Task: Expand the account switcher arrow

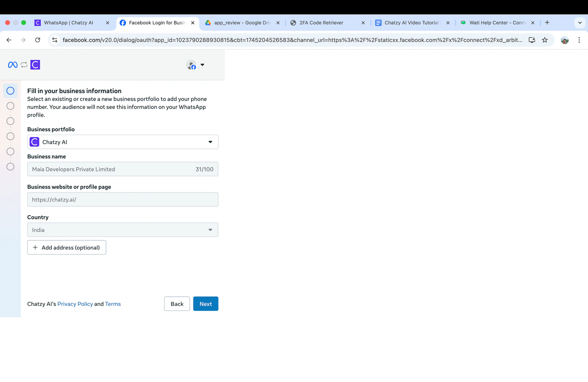Action: point(203,65)
